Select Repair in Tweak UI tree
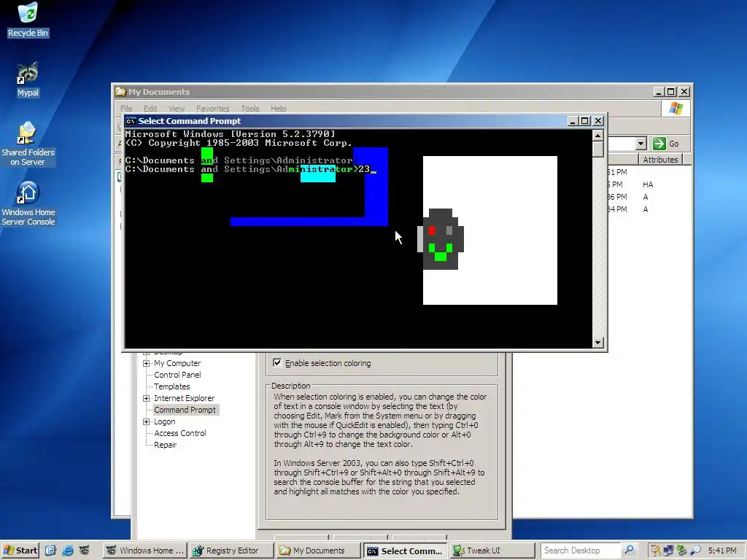 (166, 445)
